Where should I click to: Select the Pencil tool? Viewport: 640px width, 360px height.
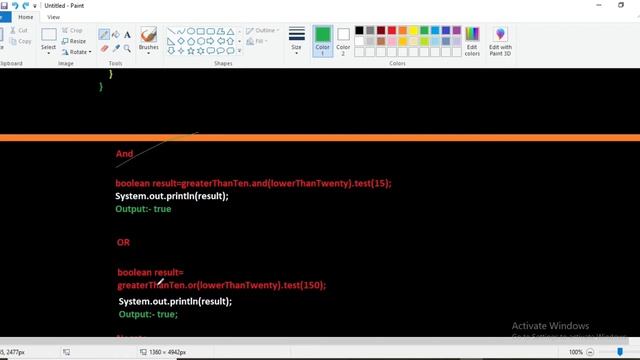pyautogui.click(x=104, y=35)
